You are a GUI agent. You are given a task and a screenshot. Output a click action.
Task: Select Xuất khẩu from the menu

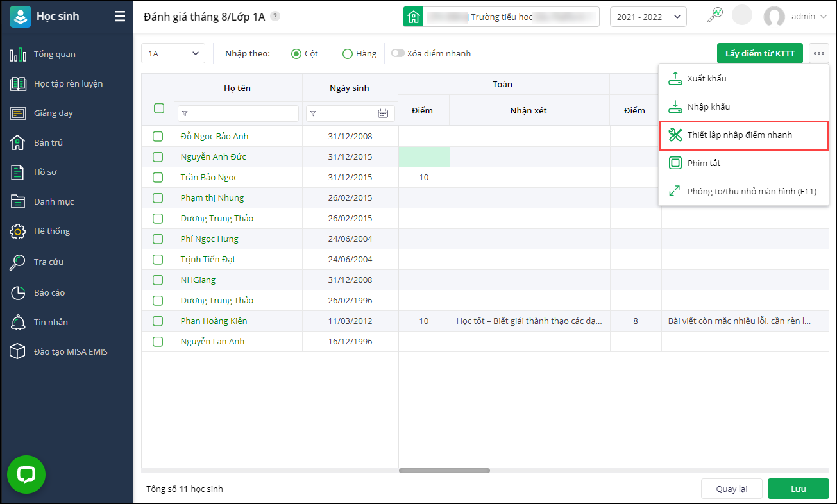point(707,79)
